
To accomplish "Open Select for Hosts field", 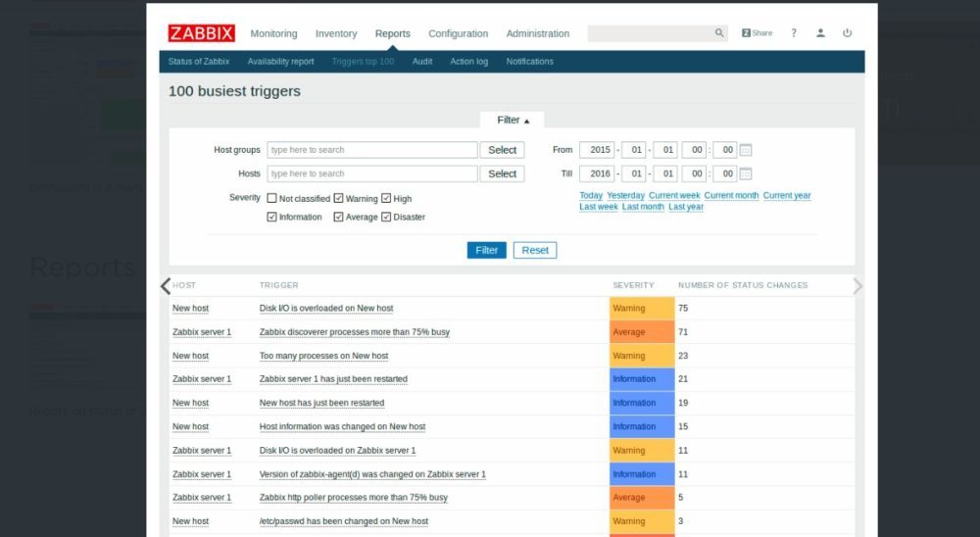I will (x=502, y=173).
